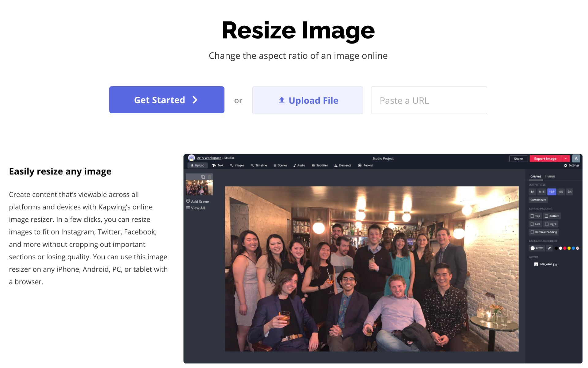Expand the Export Image dropdown arrow
This screenshot has width=588, height=368.
pyautogui.click(x=565, y=158)
